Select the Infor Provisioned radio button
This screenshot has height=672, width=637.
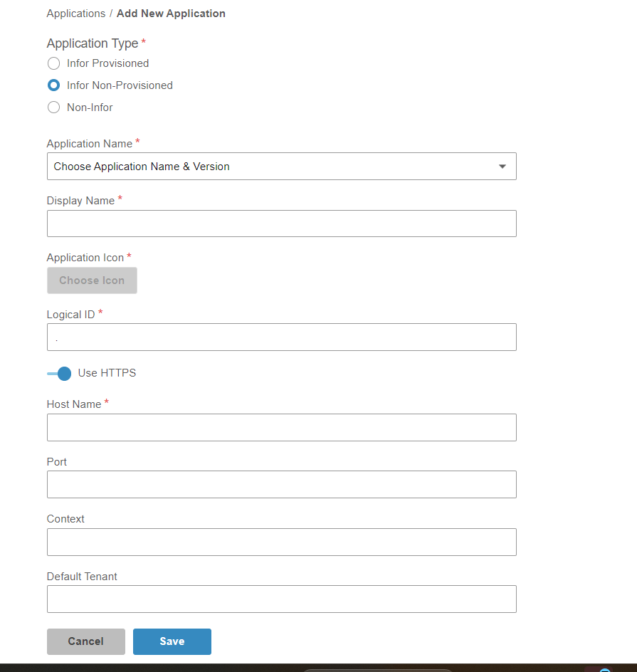53,63
